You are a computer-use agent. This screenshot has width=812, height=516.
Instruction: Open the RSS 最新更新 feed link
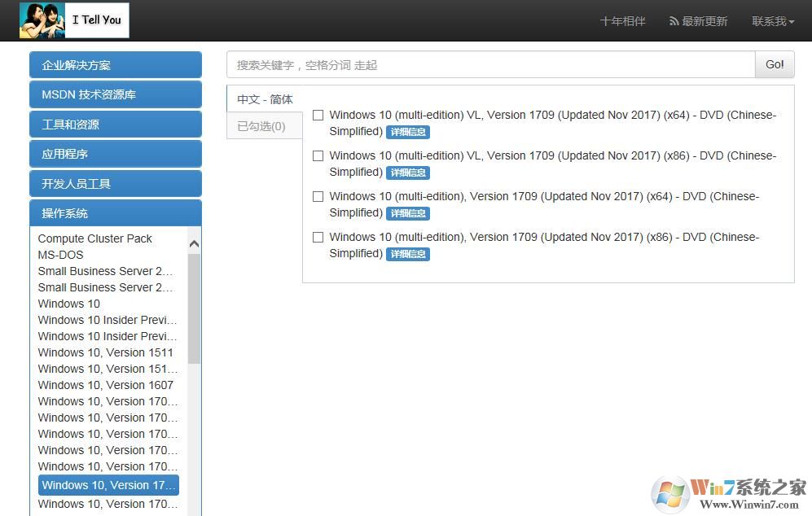click(698, 21)
